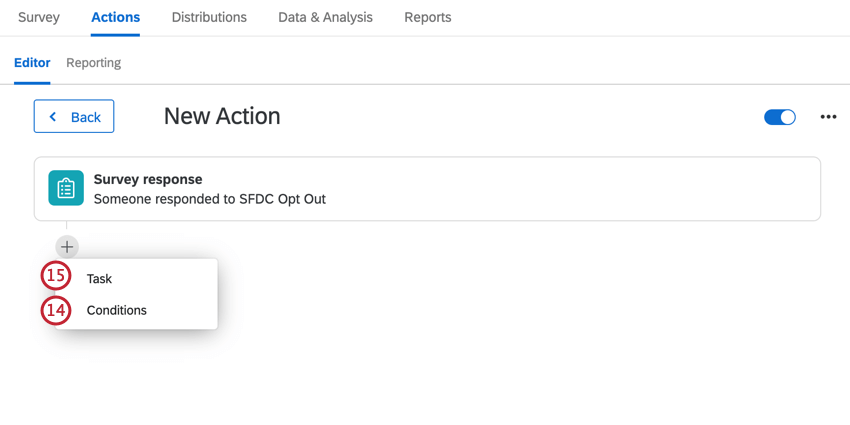Open the three-dots more options menu
The height and width of the screenshot is (425, 850).
[x=828, y=117]
